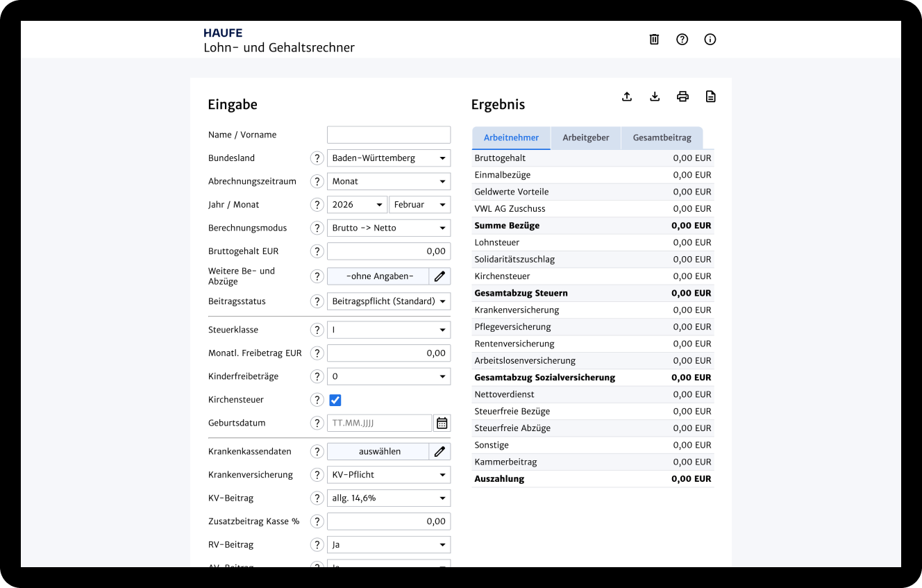Open Beitragsstatus dropdown Beitragspflicht (Standard)

click(389, 301)
